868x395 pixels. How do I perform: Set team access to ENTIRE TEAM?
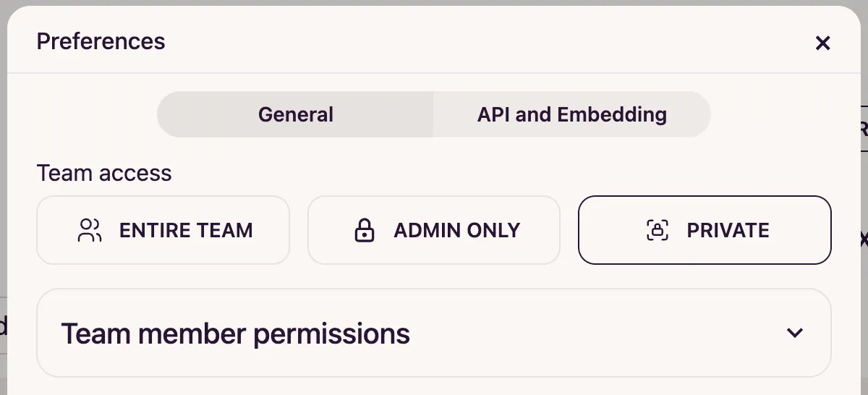point(163,230)
